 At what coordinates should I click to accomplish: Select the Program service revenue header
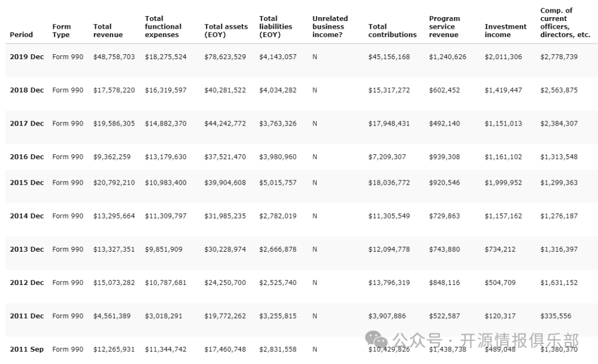click(x=444, y=27)
